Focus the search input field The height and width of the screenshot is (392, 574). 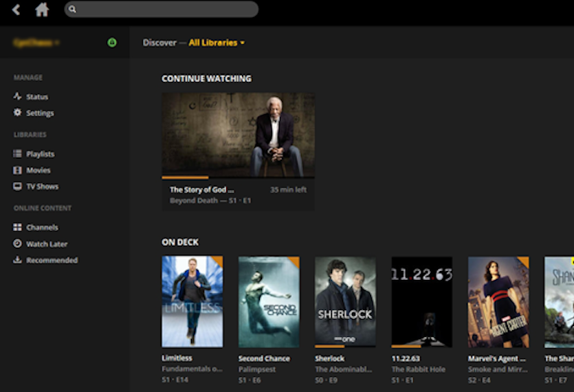tap(162, 9)
